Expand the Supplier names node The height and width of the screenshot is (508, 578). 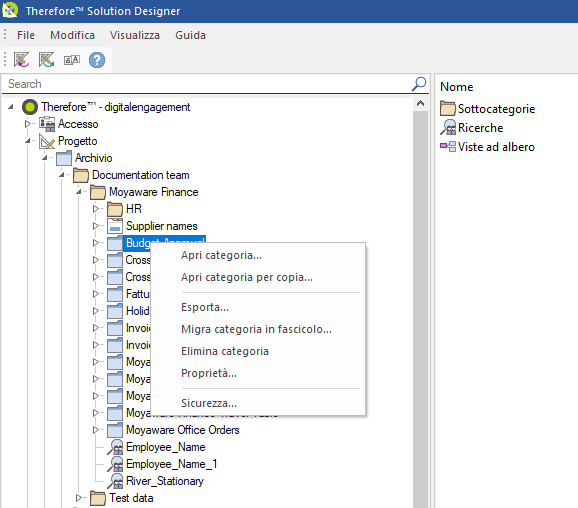click(x=96, y=226)
